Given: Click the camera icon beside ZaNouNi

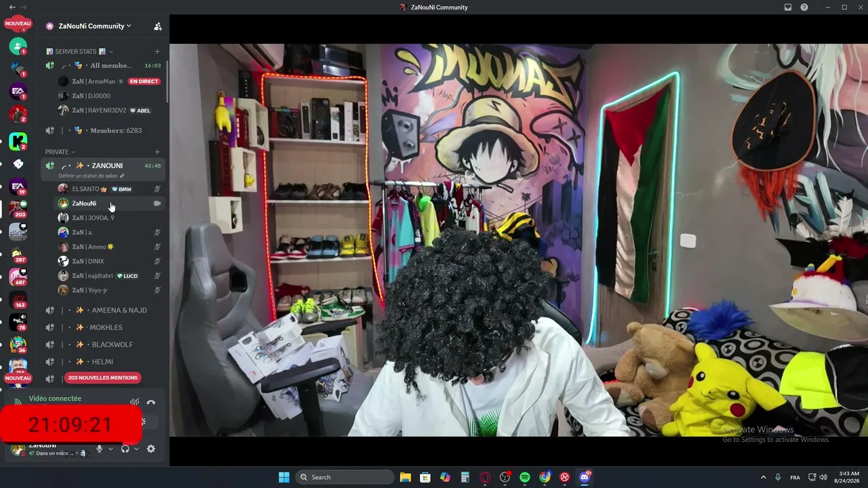Looking at the screenshot, I should point(157,203).
